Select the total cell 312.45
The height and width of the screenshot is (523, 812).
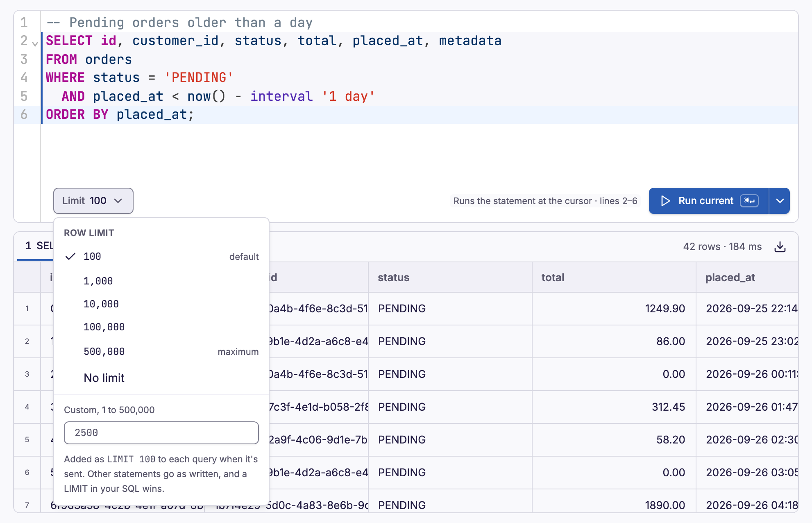pos(614,407)
